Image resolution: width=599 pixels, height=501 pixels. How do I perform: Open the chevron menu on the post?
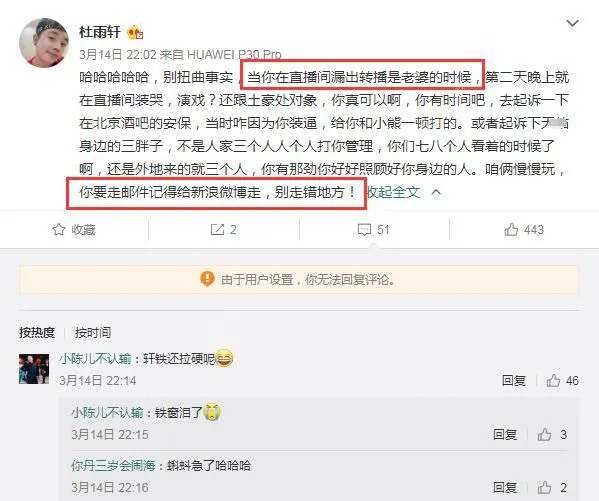click(x=572, y=24)
